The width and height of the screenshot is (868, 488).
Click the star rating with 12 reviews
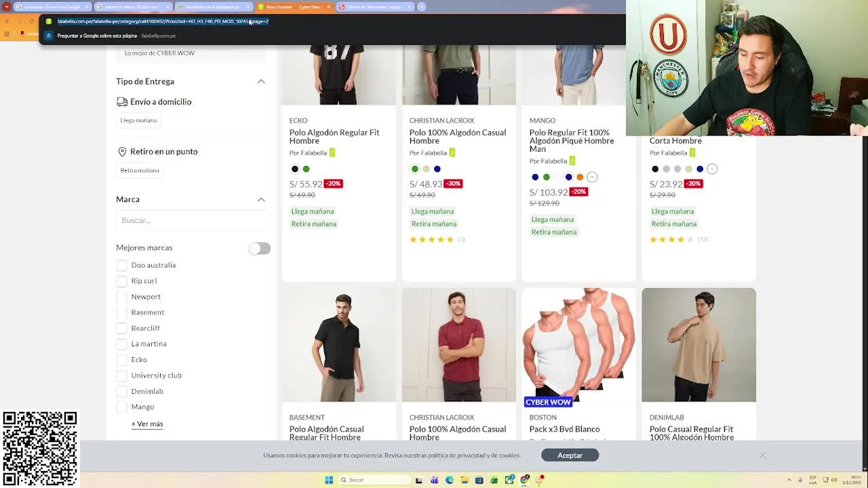pos(671,239)
